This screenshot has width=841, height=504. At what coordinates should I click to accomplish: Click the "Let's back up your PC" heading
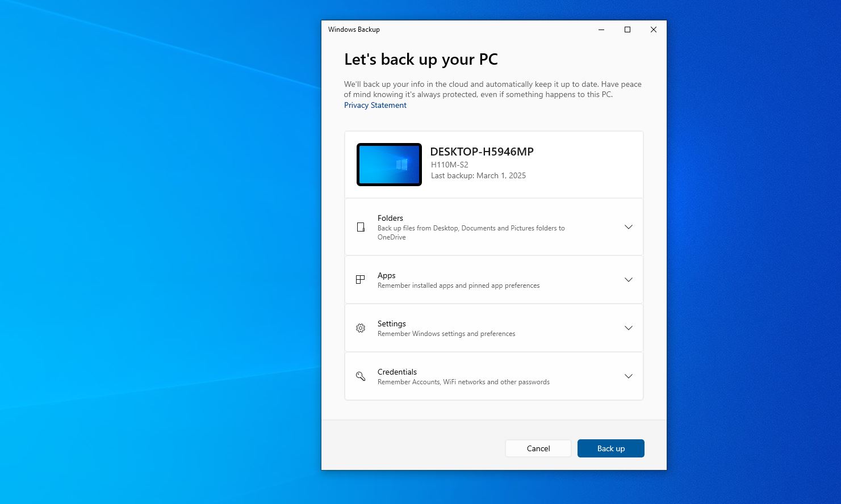421,60
